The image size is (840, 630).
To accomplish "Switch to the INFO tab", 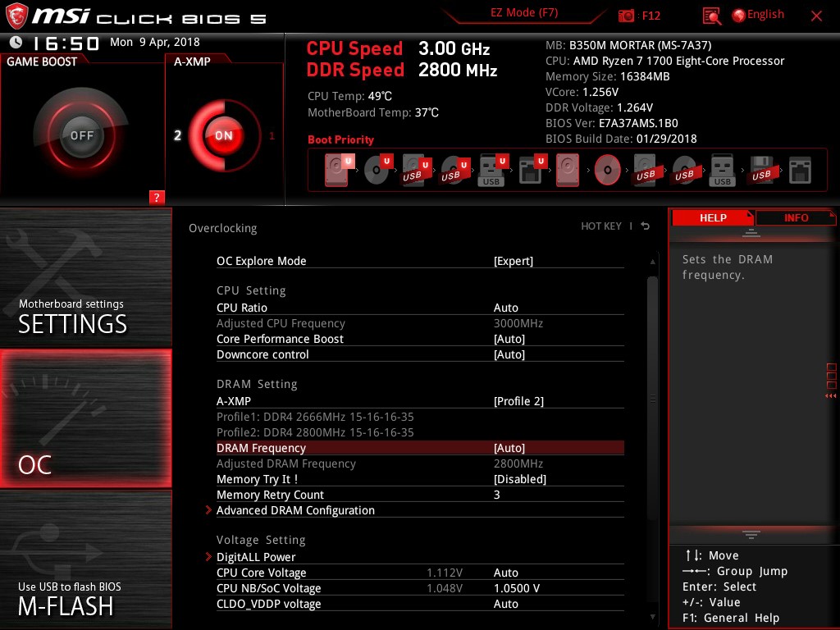I will click(x=796, y=217).
